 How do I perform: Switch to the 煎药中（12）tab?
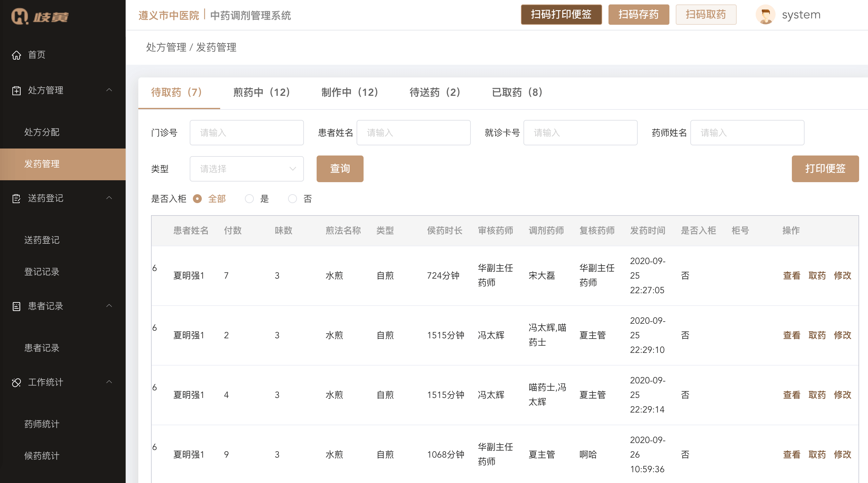tap(262, 92)
